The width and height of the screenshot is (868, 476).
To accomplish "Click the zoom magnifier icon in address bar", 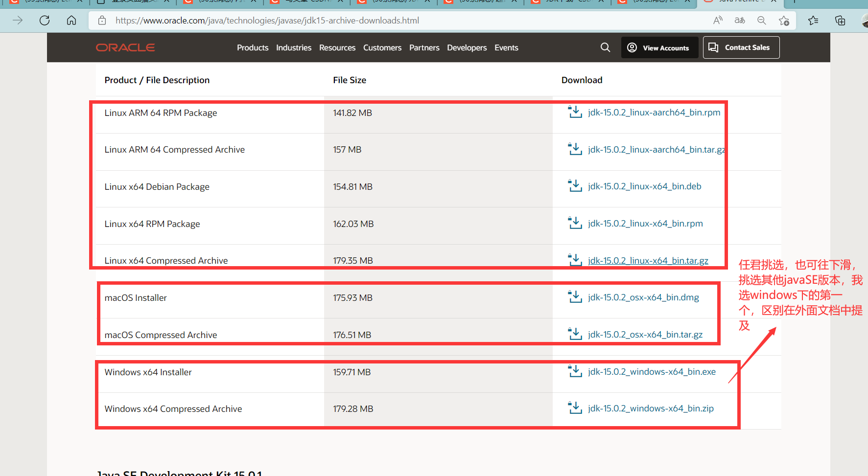I will [762, 20].
